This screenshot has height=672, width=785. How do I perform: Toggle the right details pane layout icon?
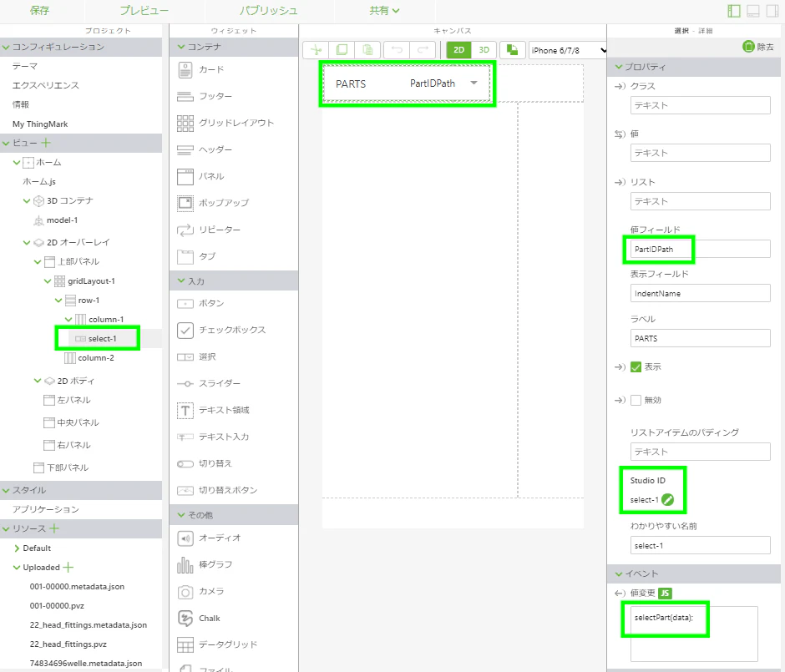[772, 11]
